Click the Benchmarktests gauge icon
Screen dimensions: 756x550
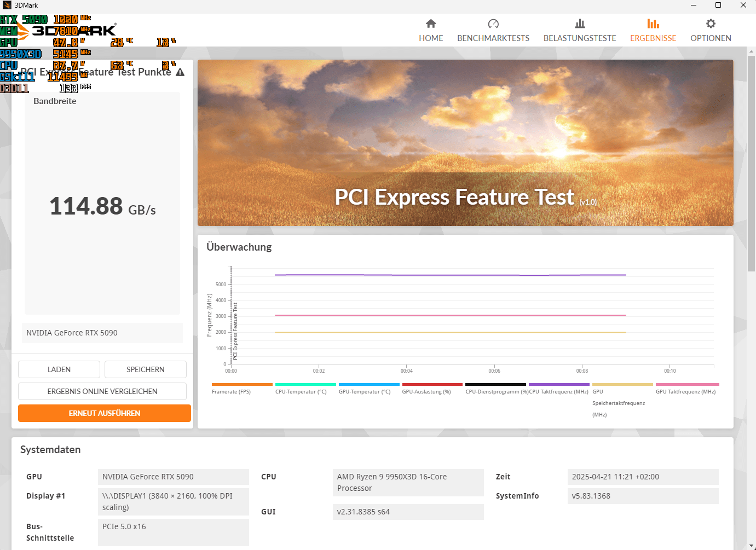[493, 24]
